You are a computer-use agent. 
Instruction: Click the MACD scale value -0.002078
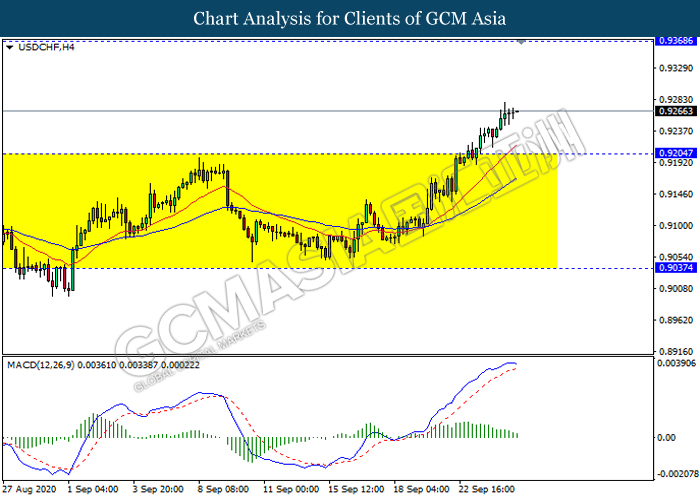(x=676, y=474)
